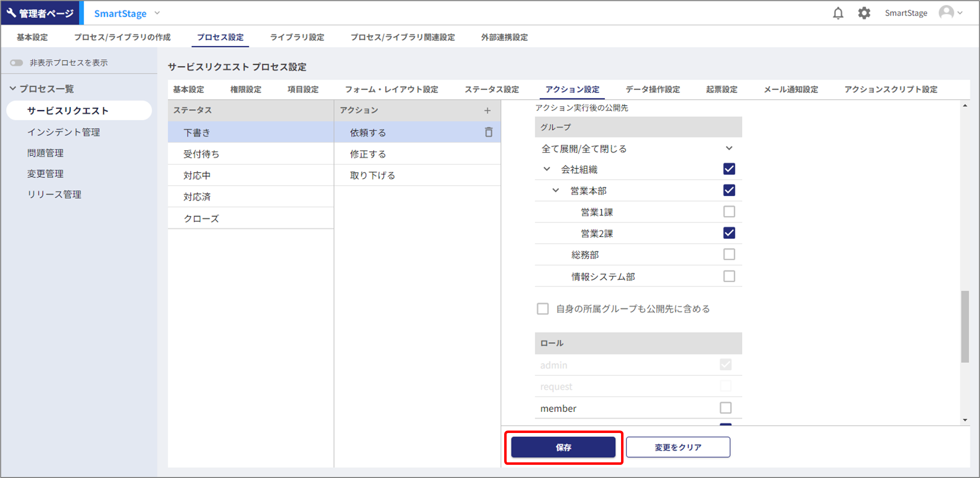Delete the 依頼する action with trash icon
This screenshot has width=980, height=478.
coord(488,132)
